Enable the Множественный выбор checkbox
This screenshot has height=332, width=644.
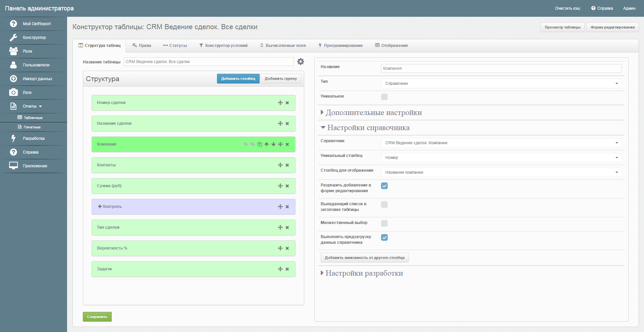[384, 223]
